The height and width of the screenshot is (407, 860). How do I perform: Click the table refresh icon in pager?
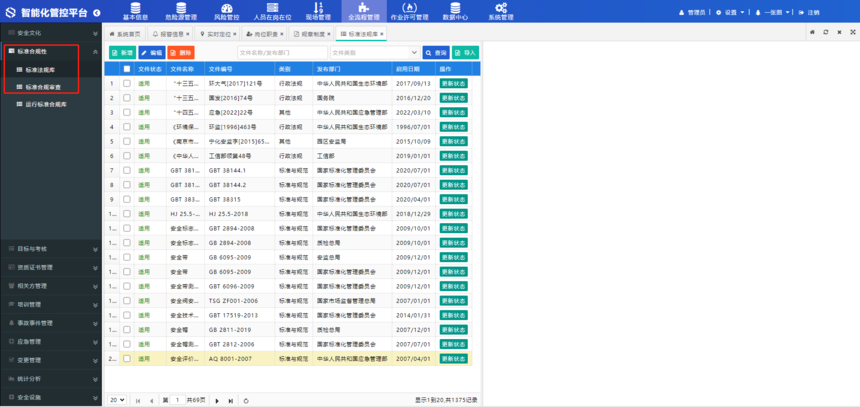click(246, 400)
